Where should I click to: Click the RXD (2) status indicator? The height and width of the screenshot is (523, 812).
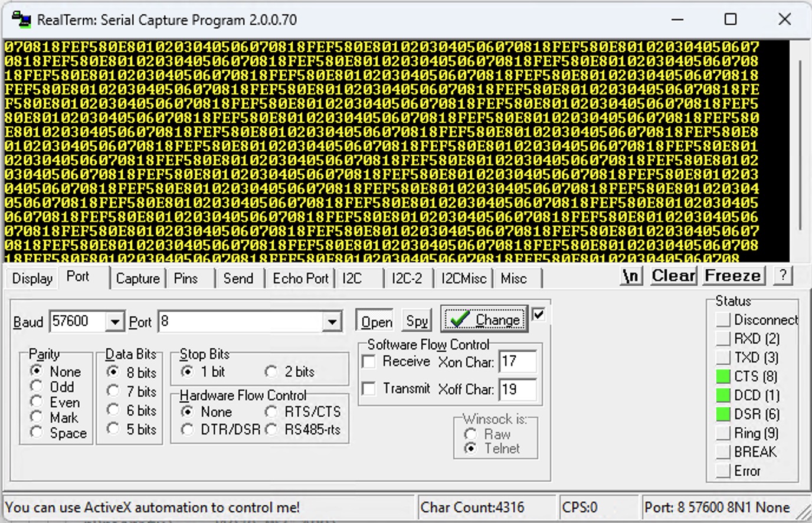tap(723, 339)
